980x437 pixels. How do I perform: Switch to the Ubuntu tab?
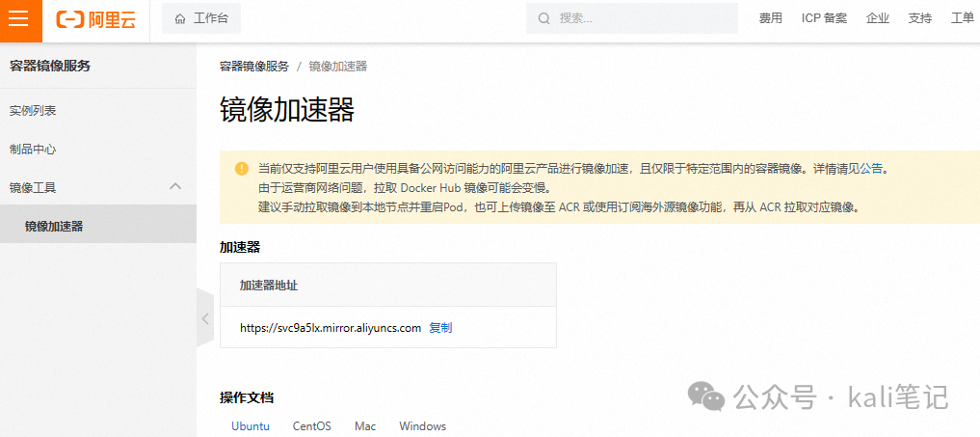click(x=251, y=426)
